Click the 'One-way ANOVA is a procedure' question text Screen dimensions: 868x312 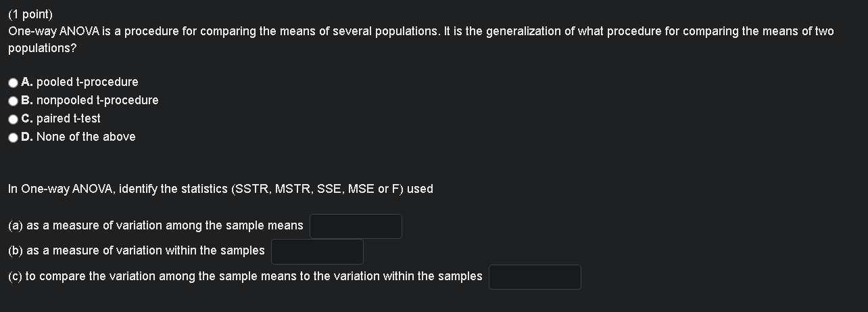[x=81, y=31]
